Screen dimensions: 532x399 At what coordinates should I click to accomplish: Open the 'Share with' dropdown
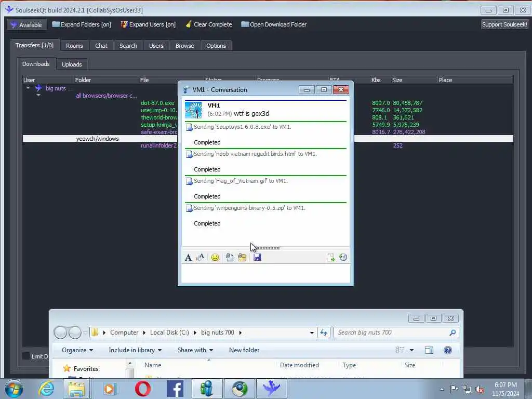click(x=195, y=350)
